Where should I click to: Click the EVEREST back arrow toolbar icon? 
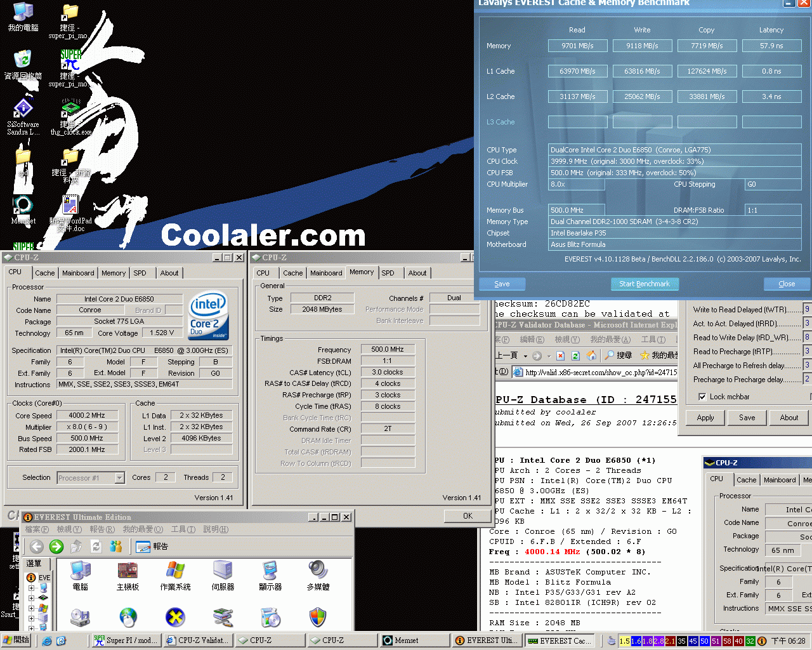tap(37, 546)
